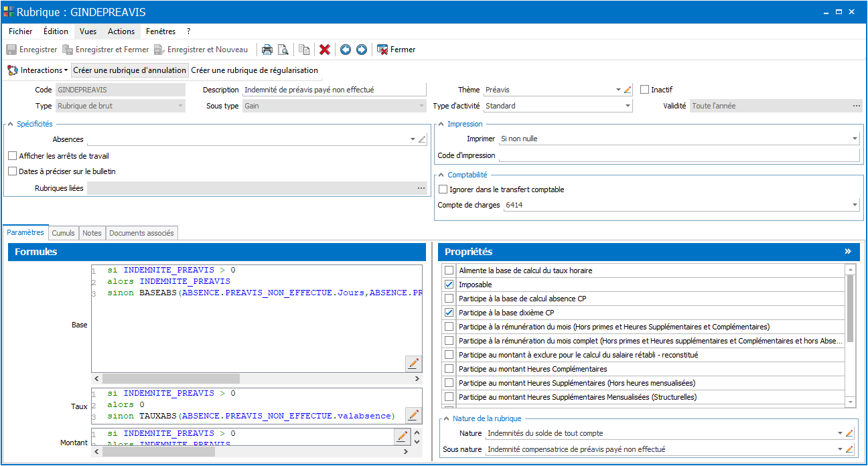Toggle the Inactif checkbox
The image size is (868, 466).
pos(645,90)
